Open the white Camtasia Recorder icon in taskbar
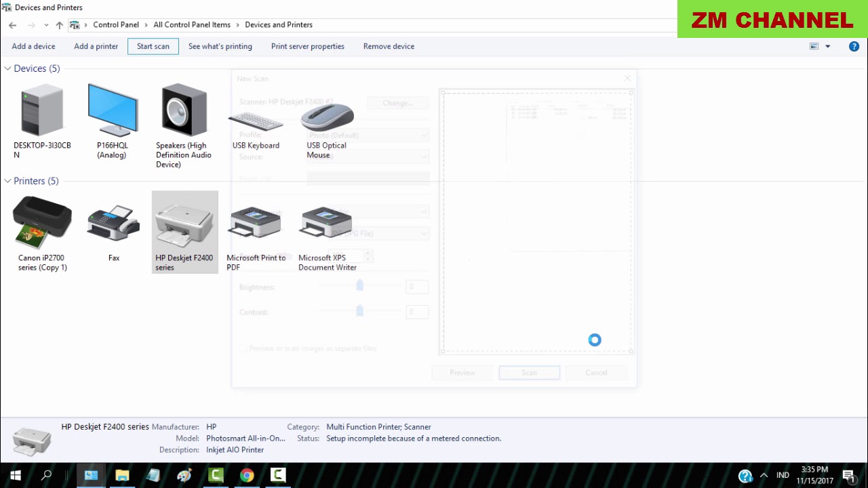The height and width of the screenshot is (488, 868). pos(278,475)
